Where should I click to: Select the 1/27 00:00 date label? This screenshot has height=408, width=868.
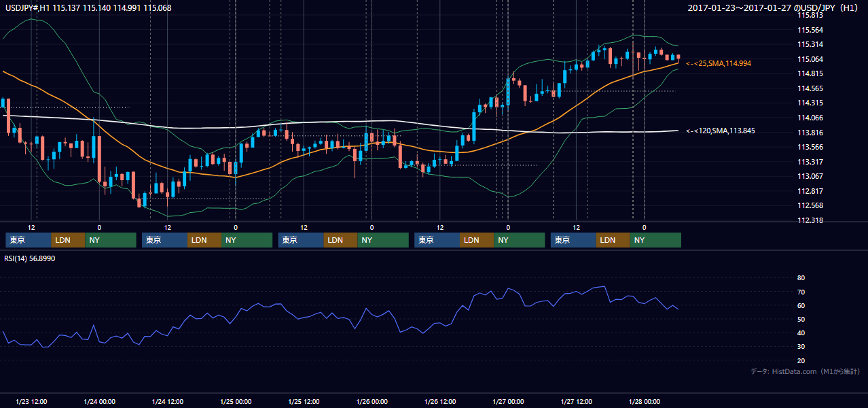click(x=507, y=401)
